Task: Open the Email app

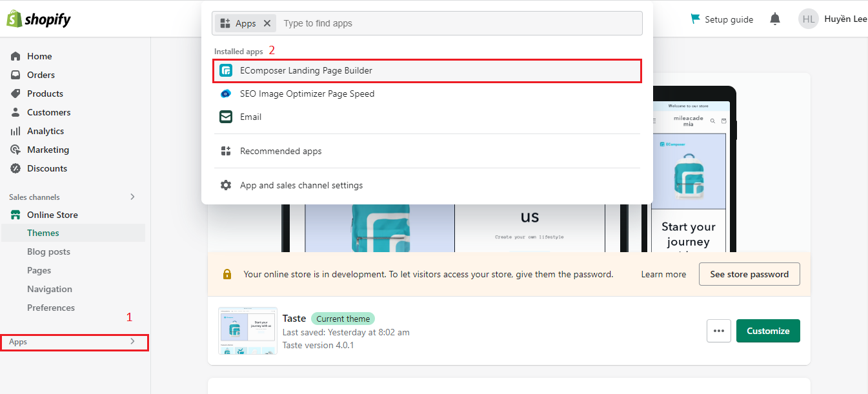Action: pyautogui.click(x=427, y=117)
